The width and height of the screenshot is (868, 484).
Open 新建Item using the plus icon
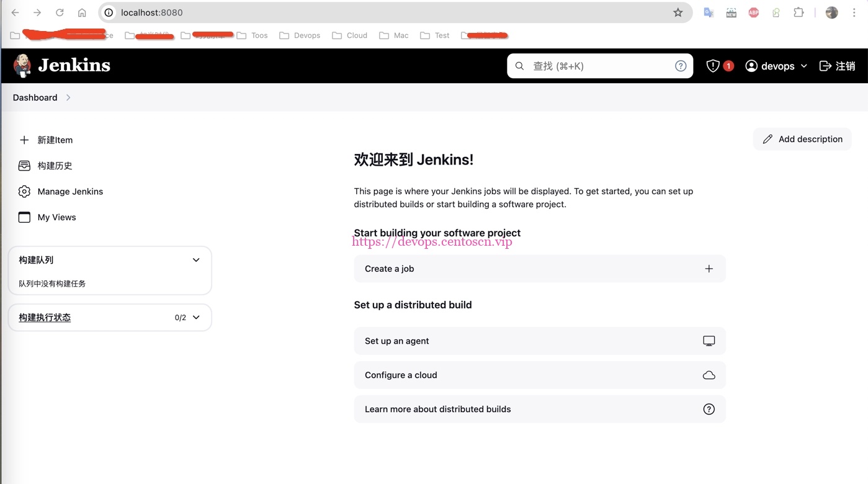click(24, 140)
